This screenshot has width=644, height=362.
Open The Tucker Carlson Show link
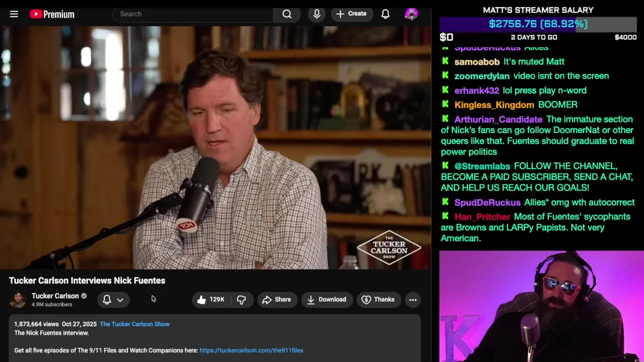click(134, 324)
